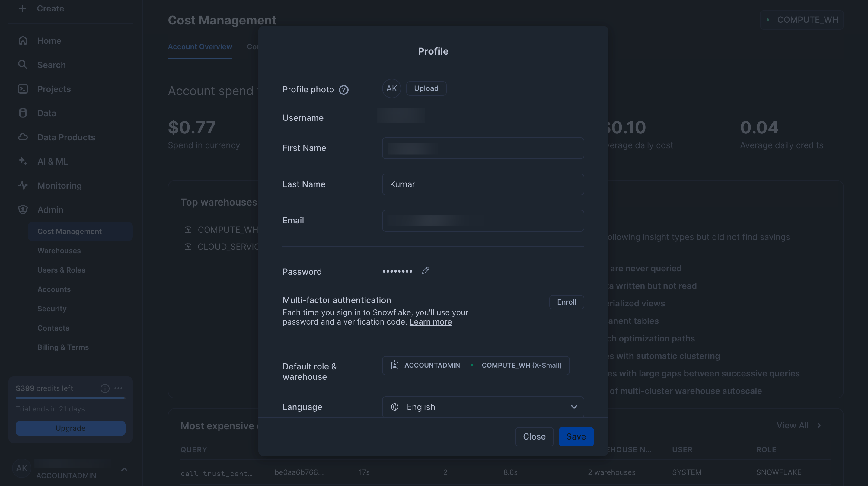Screen dimensions: 868x486
Task: Open default role and warehouse selector
Action: (x=475, y=366)
